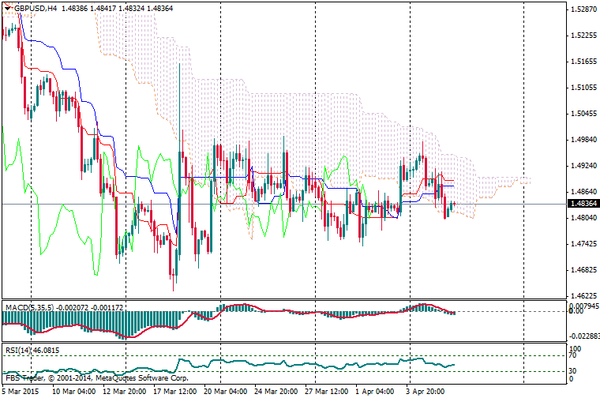600x398 pixels.
Task: Click the MACD -0.022883 scale value
Action: click(584, 336)
